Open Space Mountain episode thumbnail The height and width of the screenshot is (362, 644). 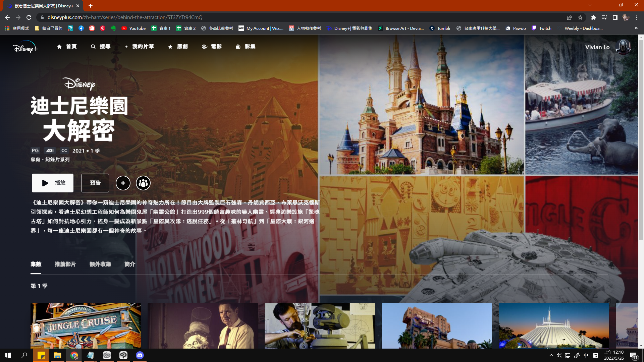pos(554,325)
